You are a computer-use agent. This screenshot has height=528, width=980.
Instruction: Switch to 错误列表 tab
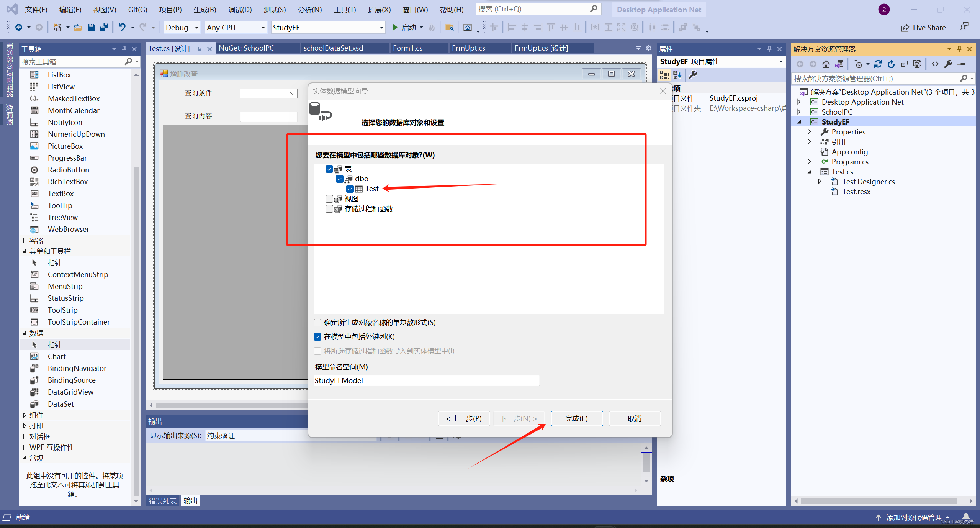(x=163, y=501)
